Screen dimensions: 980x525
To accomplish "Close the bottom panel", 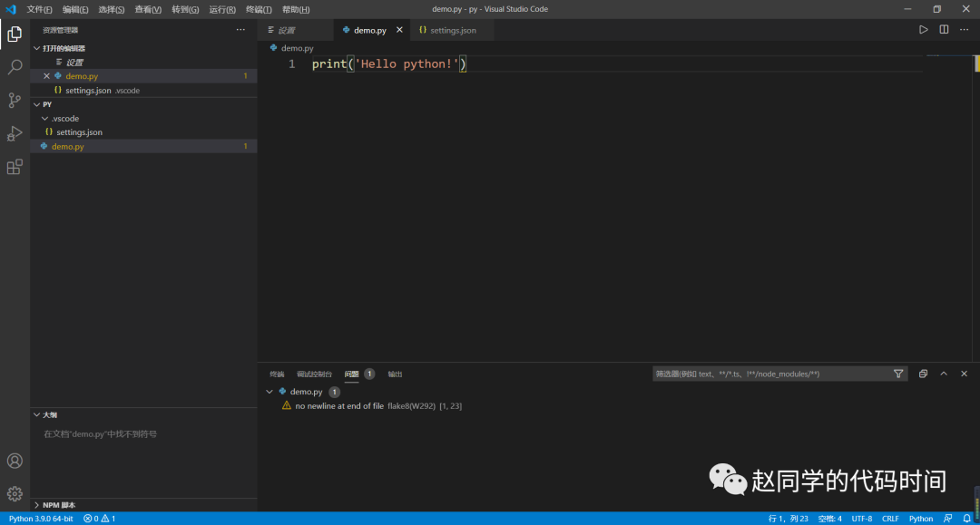I will pyautogui.click(x=965, y=374).
